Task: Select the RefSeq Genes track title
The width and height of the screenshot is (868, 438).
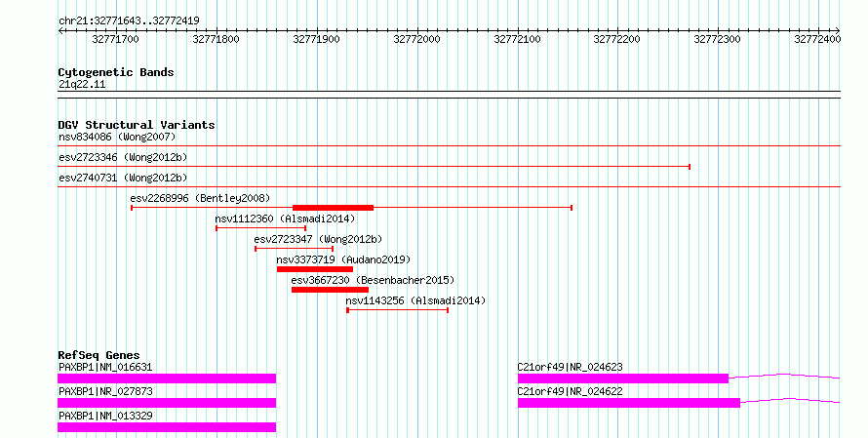Action: click(x=99, y=355)
